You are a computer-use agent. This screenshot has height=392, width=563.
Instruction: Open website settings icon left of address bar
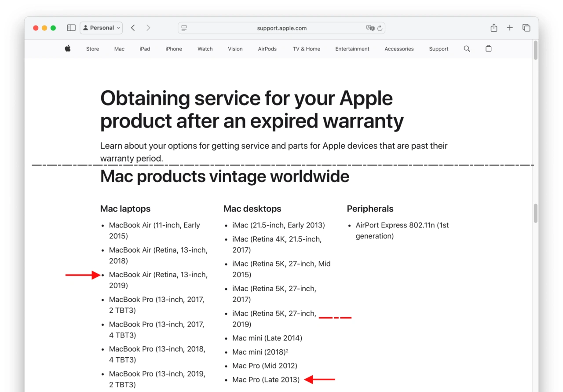[183, 28]
